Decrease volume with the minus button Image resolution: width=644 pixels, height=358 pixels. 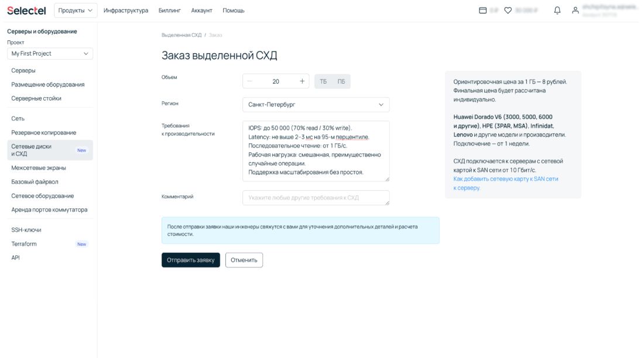pos(250,81)
